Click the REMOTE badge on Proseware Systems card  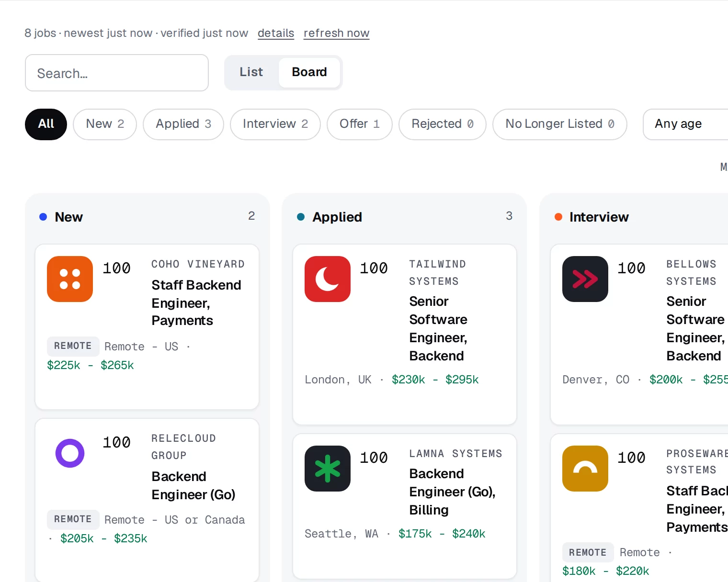(588, 553)
